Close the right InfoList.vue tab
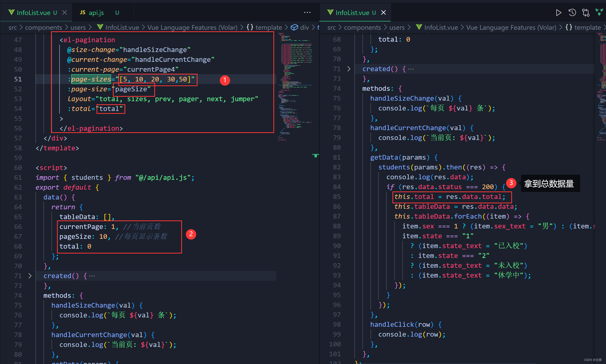This screenshot has width=606, height=364. [384, 13]
